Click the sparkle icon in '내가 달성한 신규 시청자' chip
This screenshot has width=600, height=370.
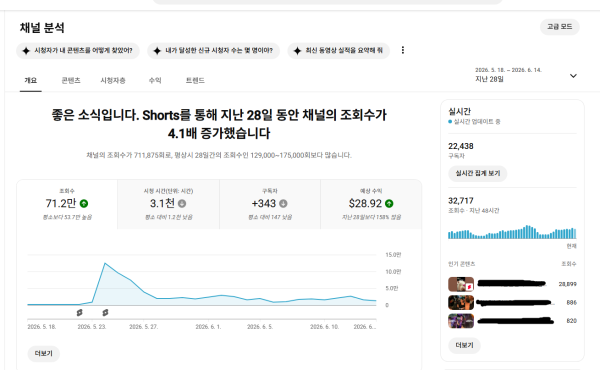[157, 51]
